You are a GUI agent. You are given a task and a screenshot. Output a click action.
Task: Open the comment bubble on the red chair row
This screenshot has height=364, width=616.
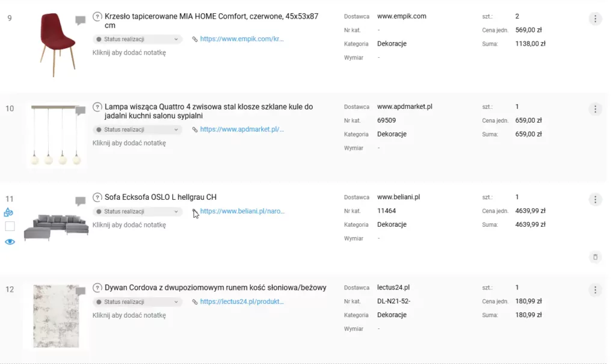pos(80,20)
